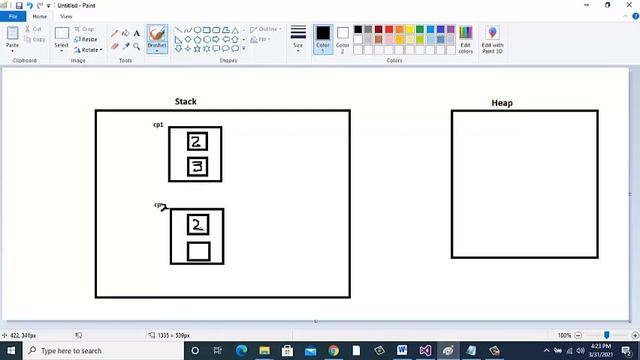Open the File menu
This screenshot has height=360, width=640.
click(x=13, y=16)
